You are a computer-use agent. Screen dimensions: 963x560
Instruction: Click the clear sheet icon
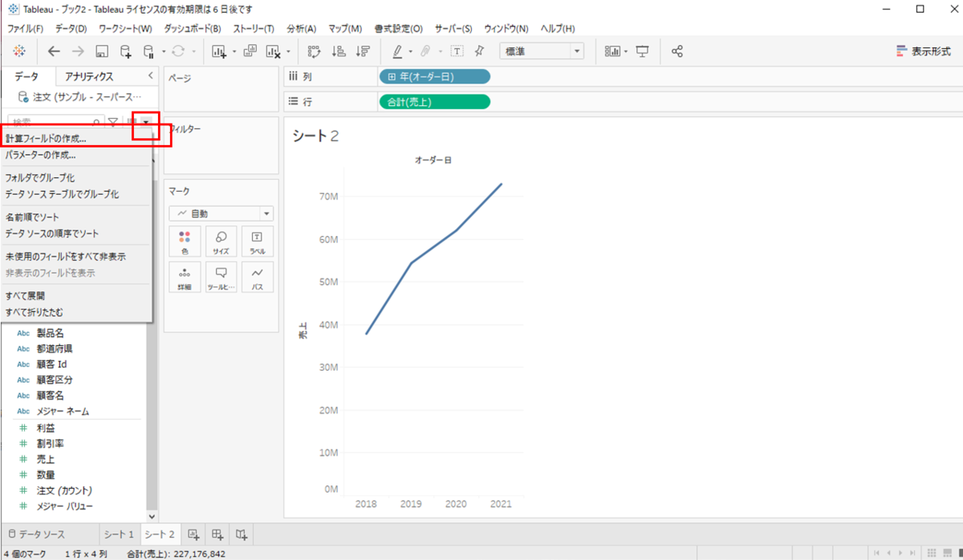(x=274, y=51)
